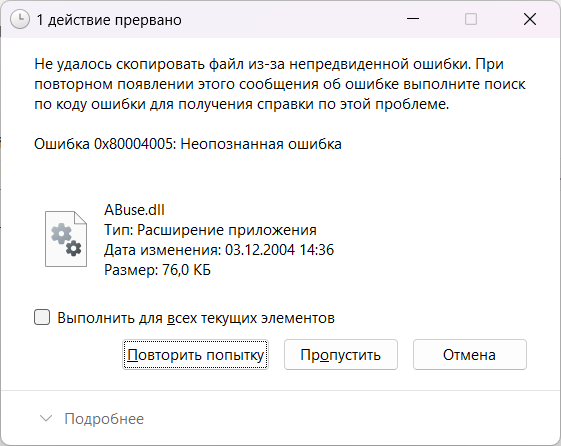Retry copying with 'Повторить попытку' button
The height and width of the screenshot is (446, 561).
195,355
